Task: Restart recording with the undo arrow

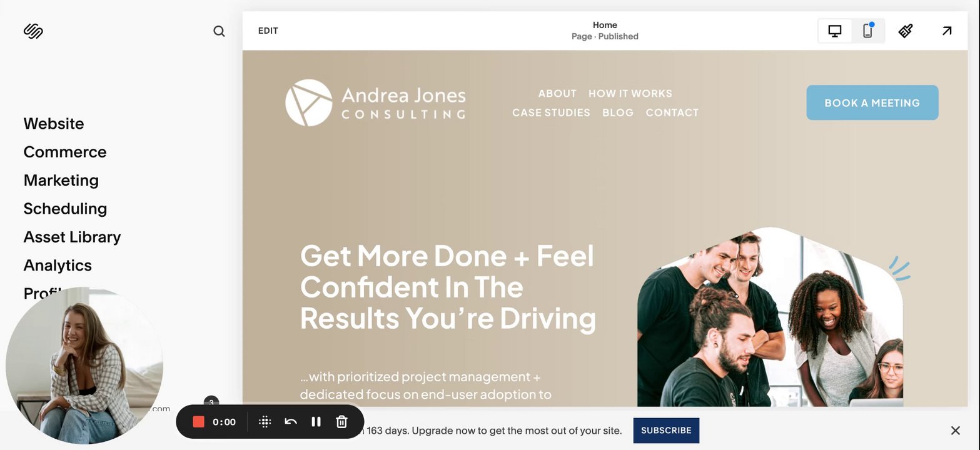Action: pyautogui.click(x=290, y=422)
